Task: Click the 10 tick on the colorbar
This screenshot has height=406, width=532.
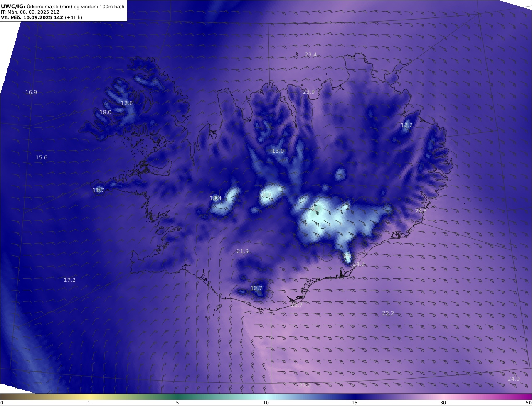Action: (266, 403)
